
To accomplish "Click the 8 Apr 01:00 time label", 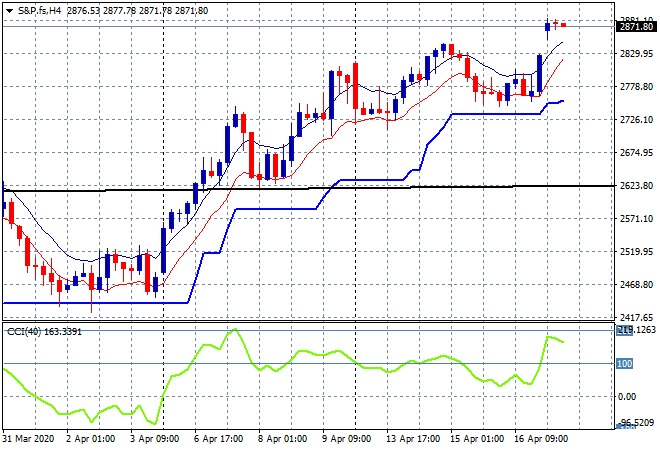I will (282, 439).
